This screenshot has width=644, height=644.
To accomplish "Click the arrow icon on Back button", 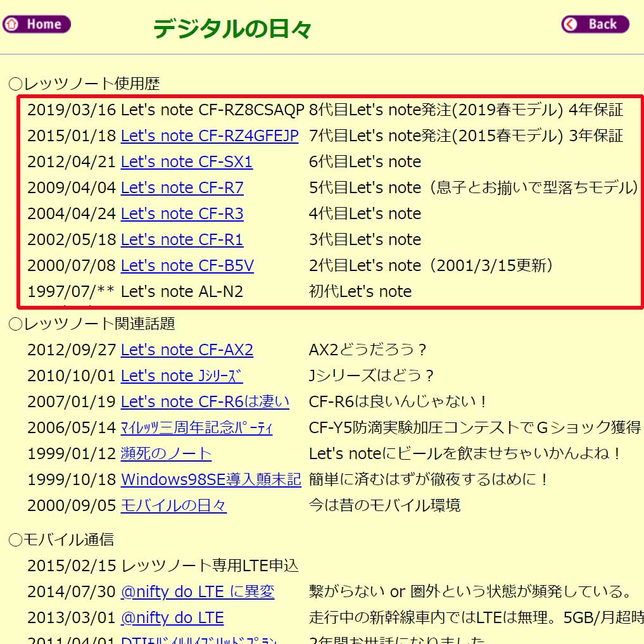I will coord(570,24).
